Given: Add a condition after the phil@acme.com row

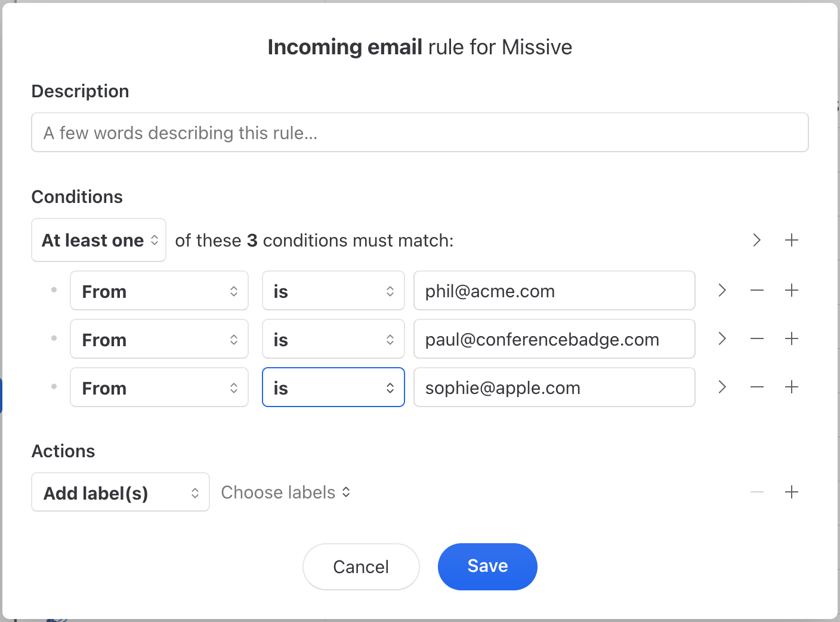Looking at the screenshot, I should (x=792, y=291).
